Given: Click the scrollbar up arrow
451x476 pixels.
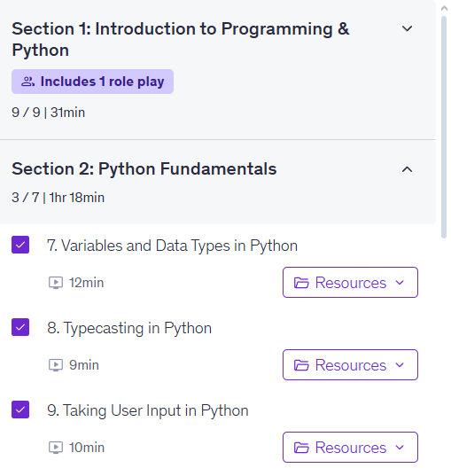Looking at the screenshot, I should pos(444,8).
